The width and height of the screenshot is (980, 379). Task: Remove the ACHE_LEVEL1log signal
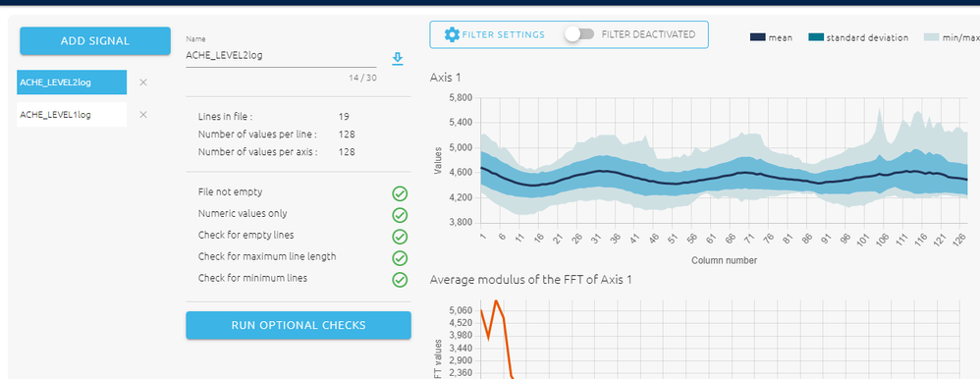point(143,115)
